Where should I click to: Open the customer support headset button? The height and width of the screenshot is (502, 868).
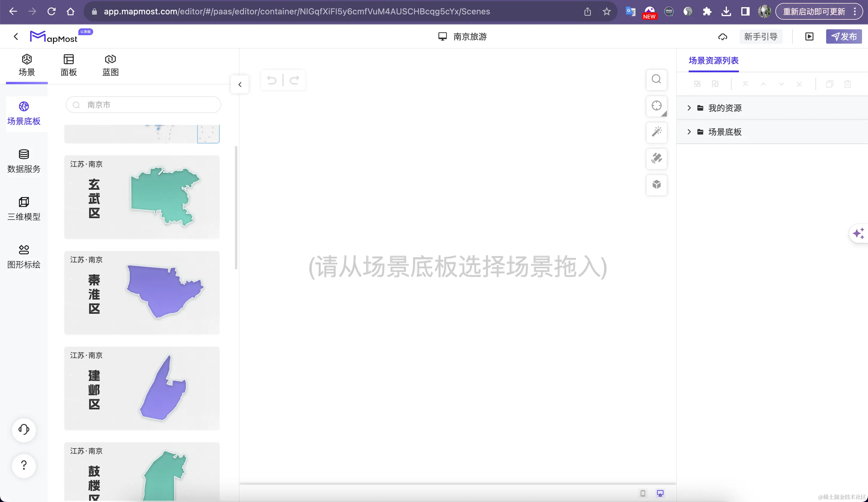click(24, 430)
